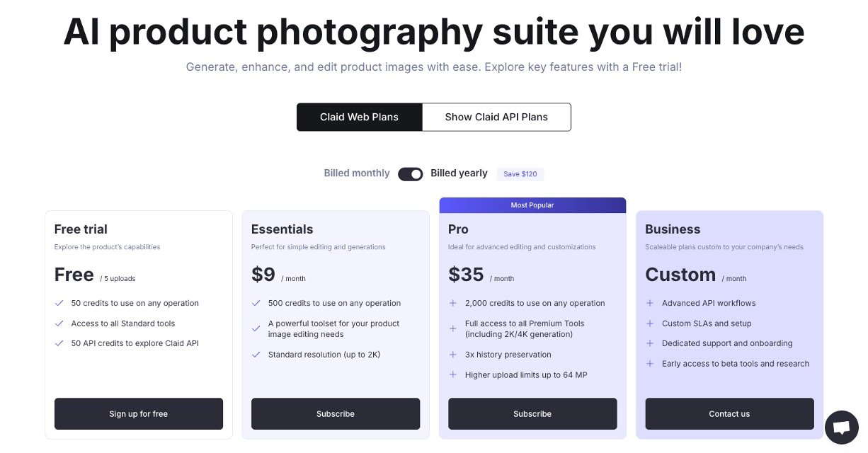This screenshot has height=453, width=868.
Task: Show Claid API Plans tab
Action: pyautogui.click(x=496, y=117)
